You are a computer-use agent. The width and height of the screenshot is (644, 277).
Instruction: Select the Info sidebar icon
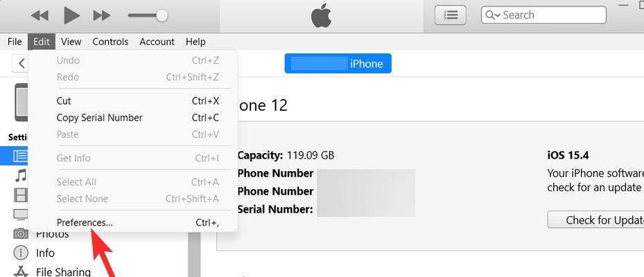[x=21, y=253]
